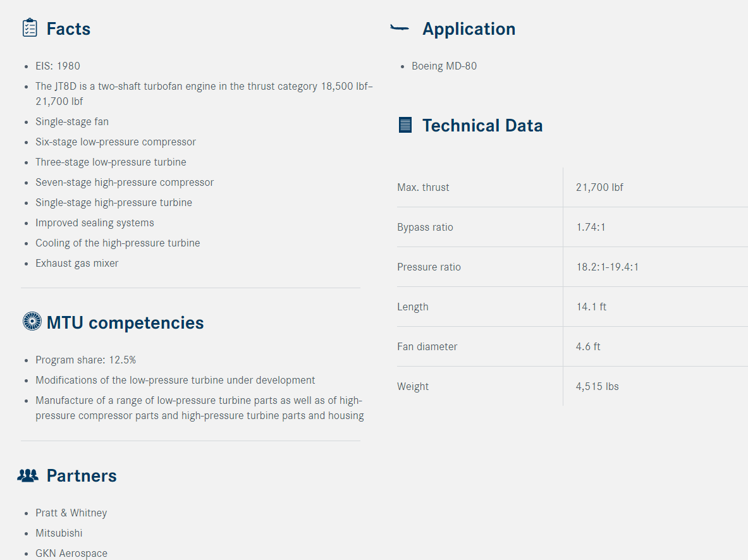The height and width of the screenshot is (560, 748).
Task: Click the 'Fan diameter' table label
Action: coord(427,347)
